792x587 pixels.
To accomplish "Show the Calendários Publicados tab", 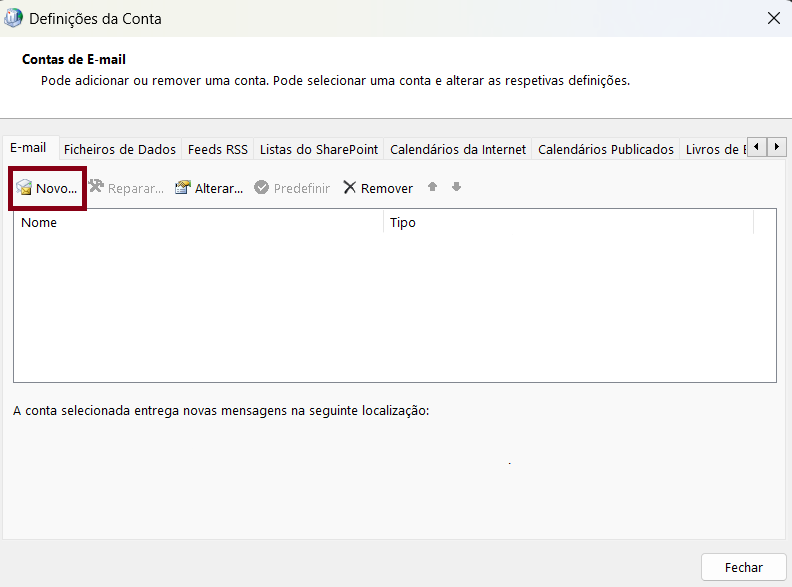I will coord(606,149).
